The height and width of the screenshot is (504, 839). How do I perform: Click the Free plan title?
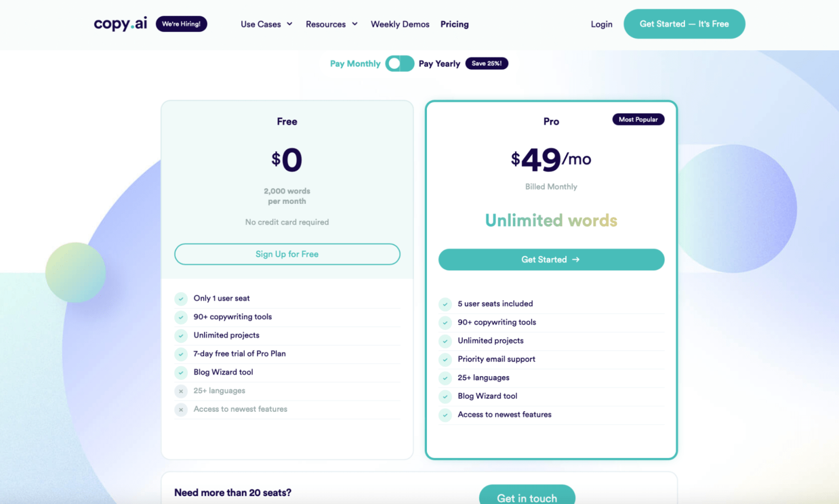[x=287, y=122]
